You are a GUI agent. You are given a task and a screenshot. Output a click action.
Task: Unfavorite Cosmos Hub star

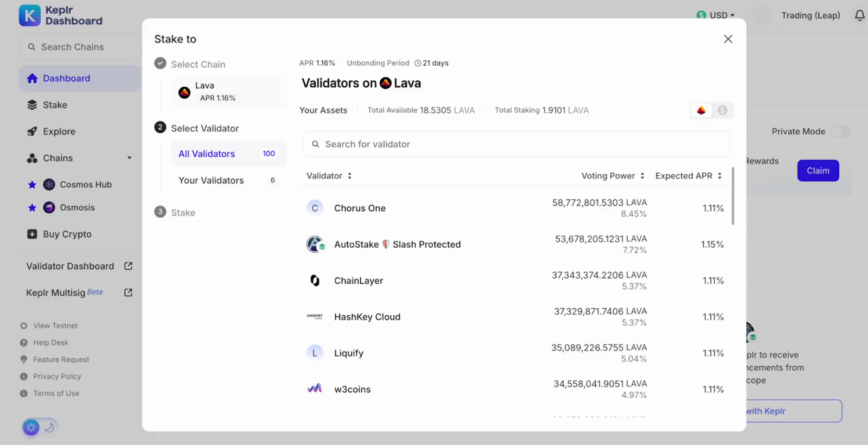(32, 185)
